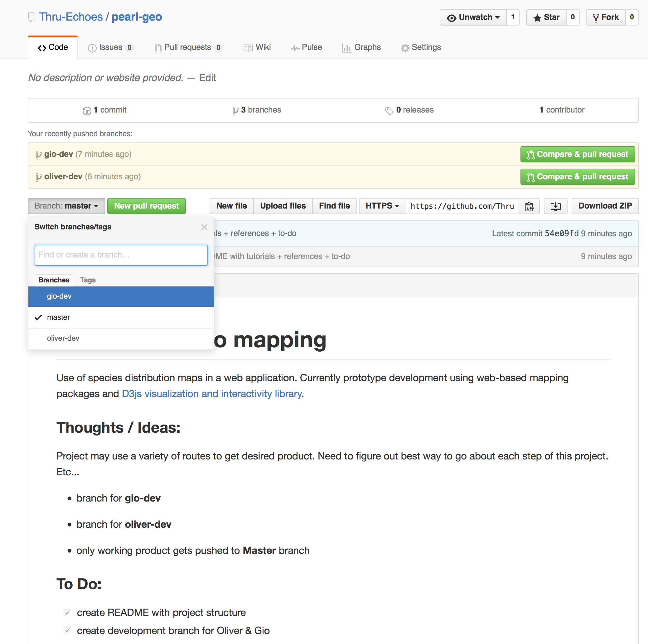Click Edit next to the description
Viewport: 648px width, 644px height.
pyautogui.click(x=207, y=78)
